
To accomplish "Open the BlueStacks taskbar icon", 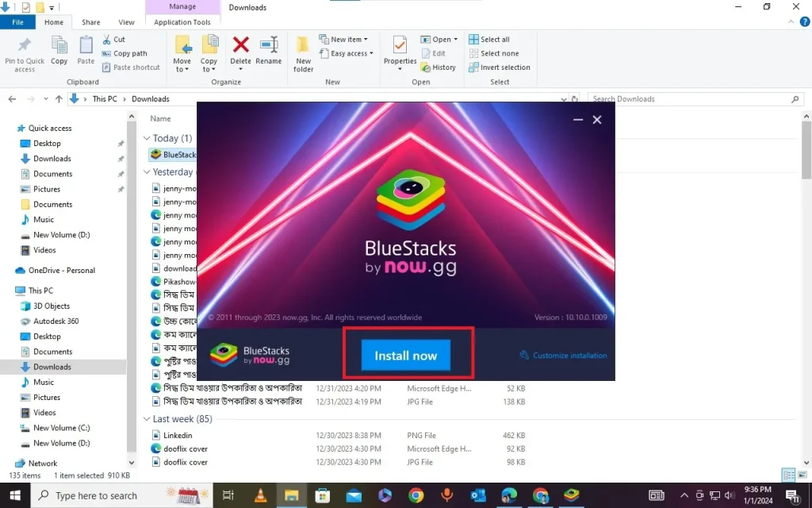I will pos(571,495).
